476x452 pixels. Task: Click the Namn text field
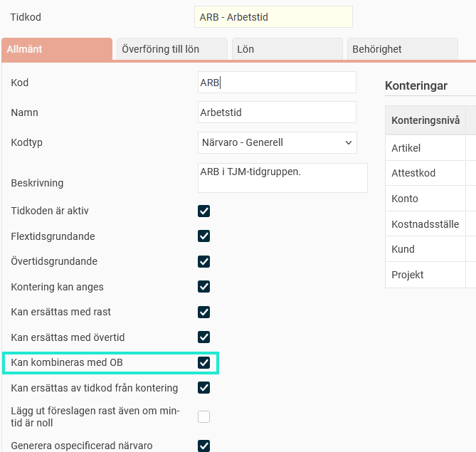(x=277, y=112)
